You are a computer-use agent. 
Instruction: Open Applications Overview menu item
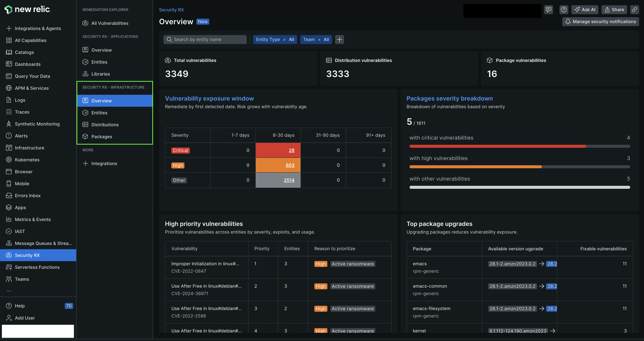pyautogui.click(x=114, y=50)
